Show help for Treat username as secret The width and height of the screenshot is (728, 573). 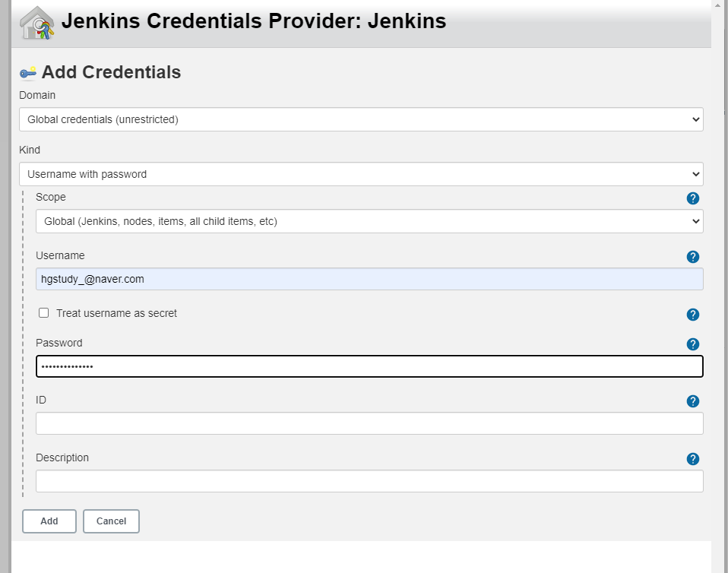(x=693, y=315)
